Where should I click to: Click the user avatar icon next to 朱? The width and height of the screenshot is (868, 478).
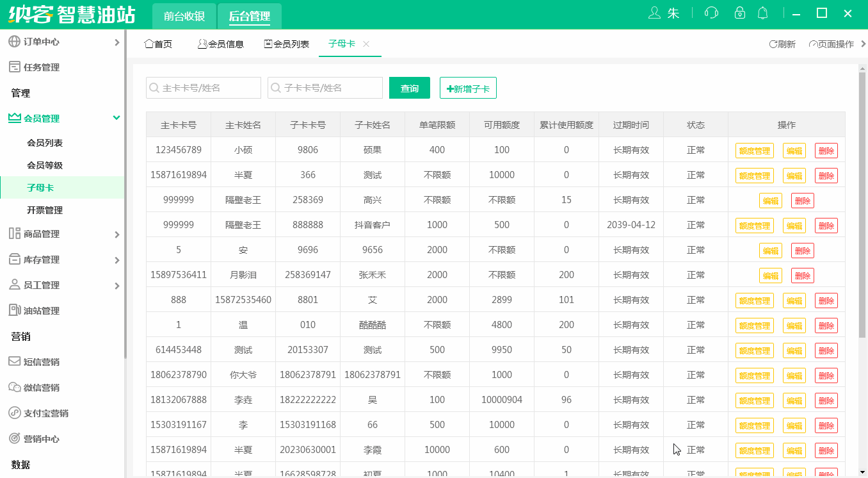coord(655,12)
